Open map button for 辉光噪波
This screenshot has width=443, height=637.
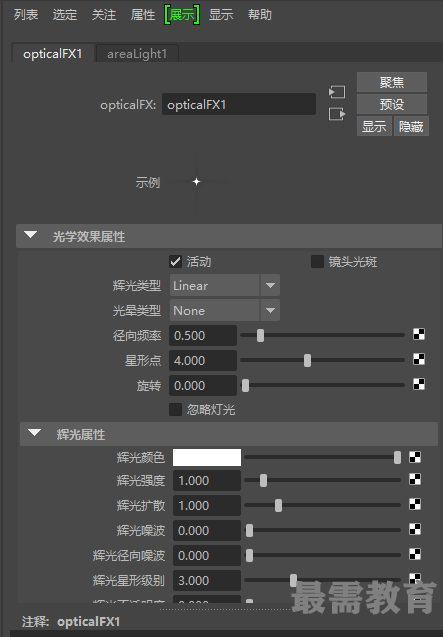pyautogui.click(x=415, y=529)
